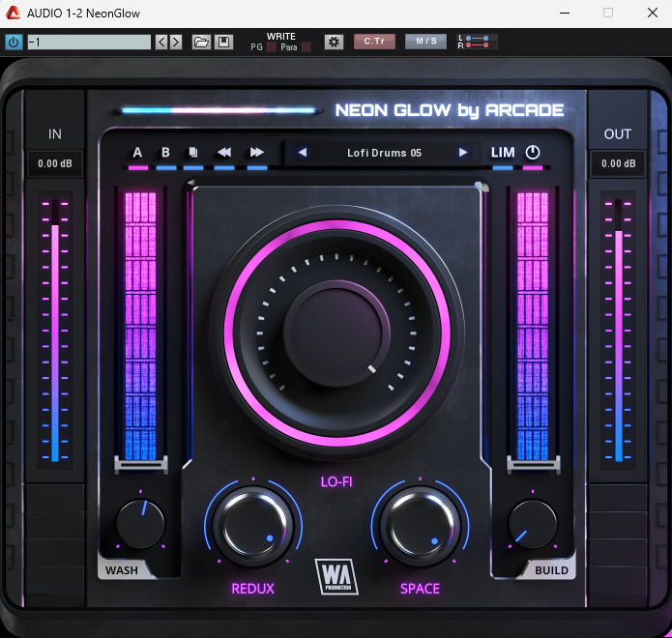Toggle the C.Tr button
672x638 pixels.
(x=374, y=42)
